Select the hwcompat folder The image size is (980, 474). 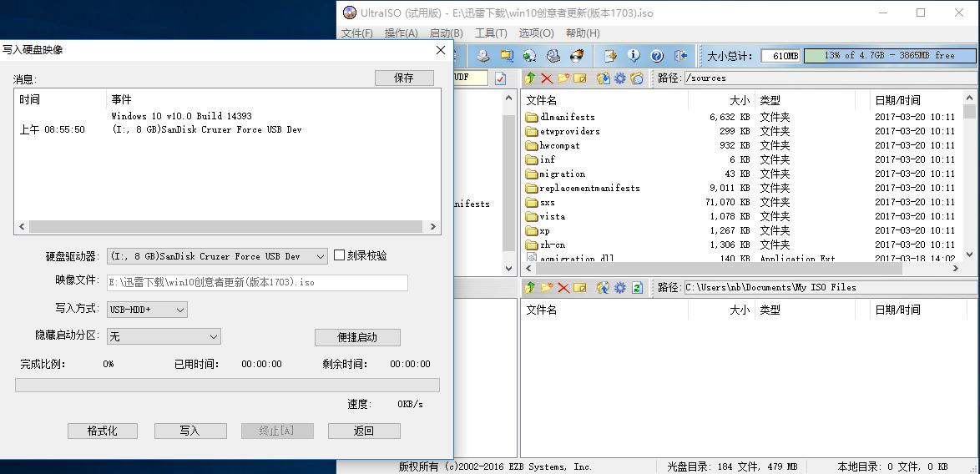[553, 145]
